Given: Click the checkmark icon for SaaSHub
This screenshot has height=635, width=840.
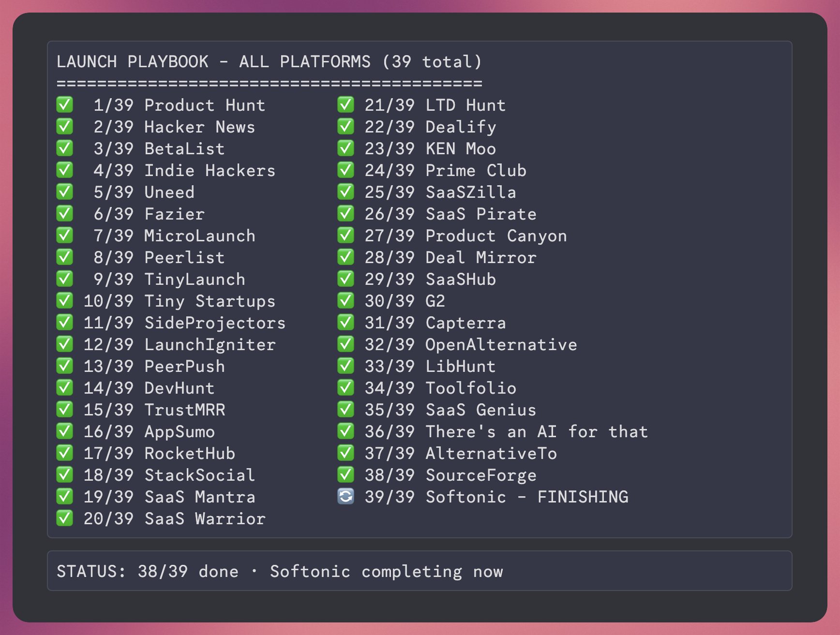Looking at the screenshot, I should (x=345, y=279).
